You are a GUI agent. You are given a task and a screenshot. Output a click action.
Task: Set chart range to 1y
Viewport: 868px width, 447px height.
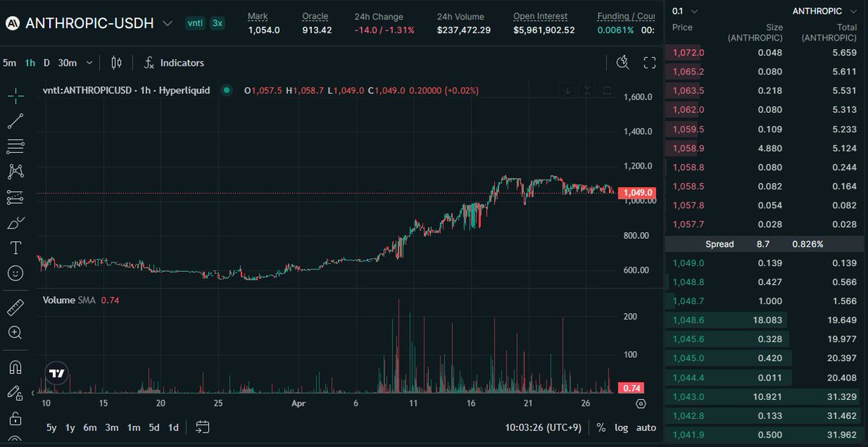click(70, 427)
